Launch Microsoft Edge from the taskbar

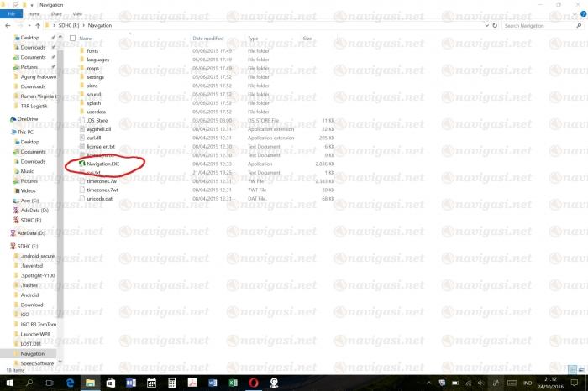click(69, 383)
